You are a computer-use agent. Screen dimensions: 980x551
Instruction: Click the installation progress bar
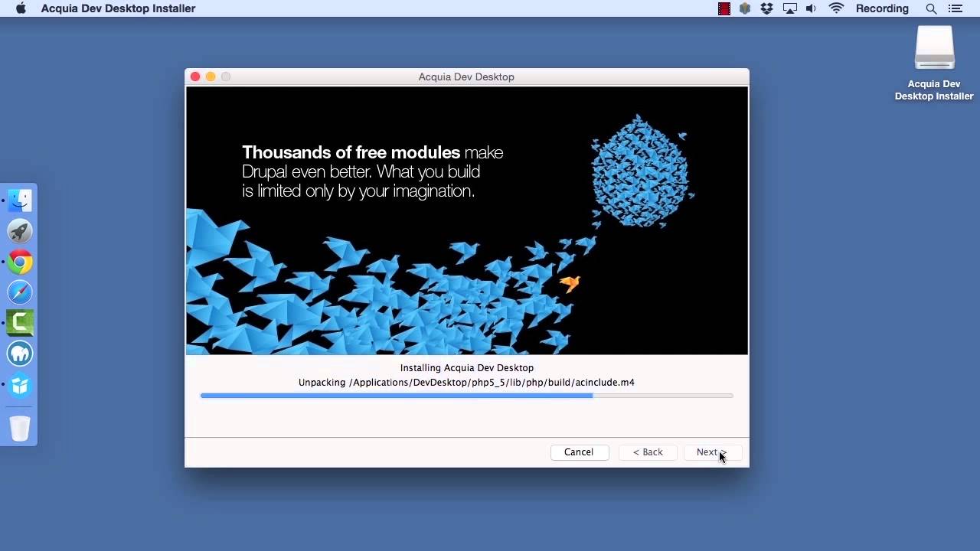click(466, 396)
